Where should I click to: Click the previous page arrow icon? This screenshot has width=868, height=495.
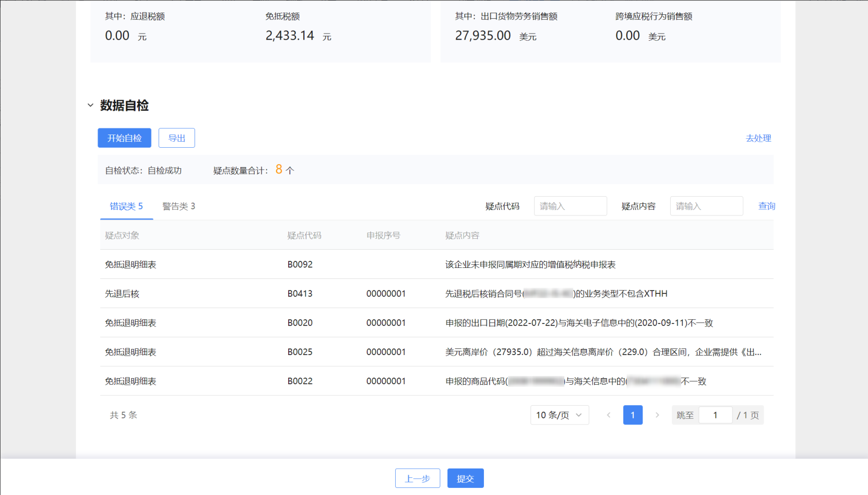click(x=608, y=415)
